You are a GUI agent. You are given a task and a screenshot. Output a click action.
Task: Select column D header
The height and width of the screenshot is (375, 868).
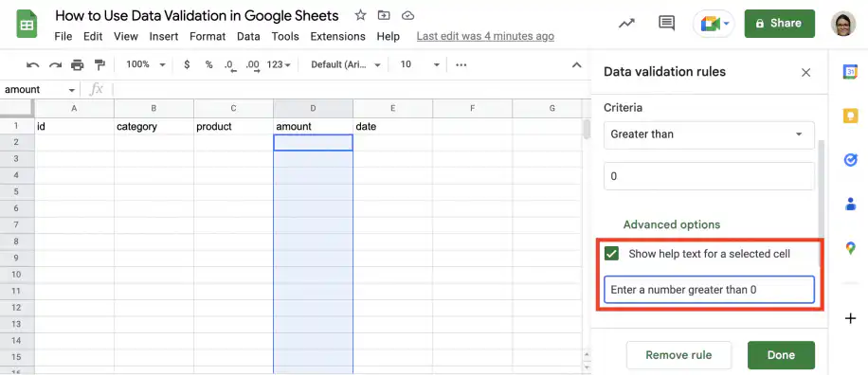313,108
